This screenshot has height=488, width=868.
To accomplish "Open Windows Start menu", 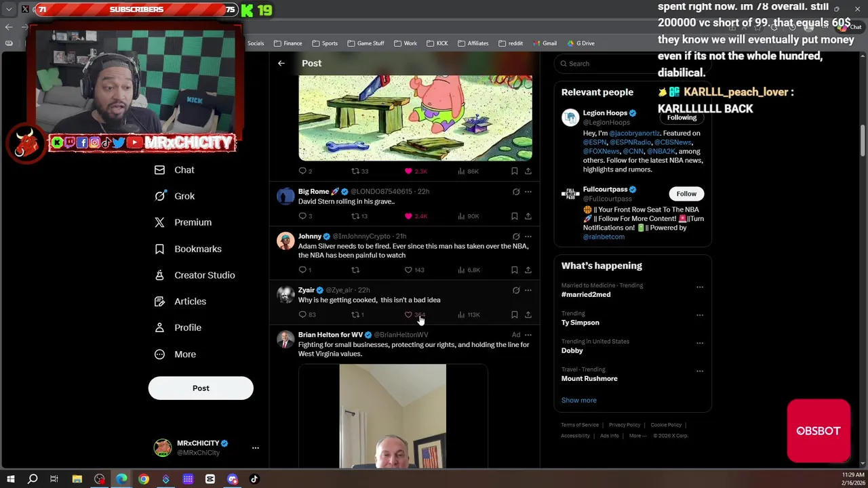I will point(10,479).
